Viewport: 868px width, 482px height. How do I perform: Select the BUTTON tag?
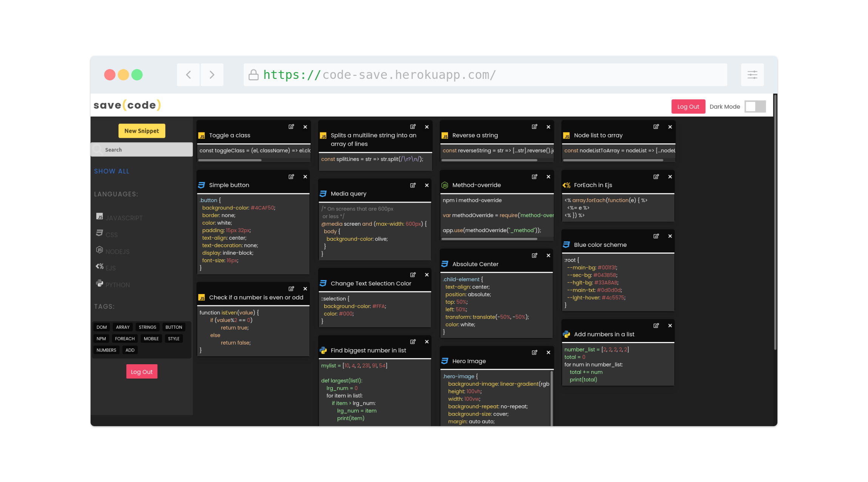coord(174,327)
